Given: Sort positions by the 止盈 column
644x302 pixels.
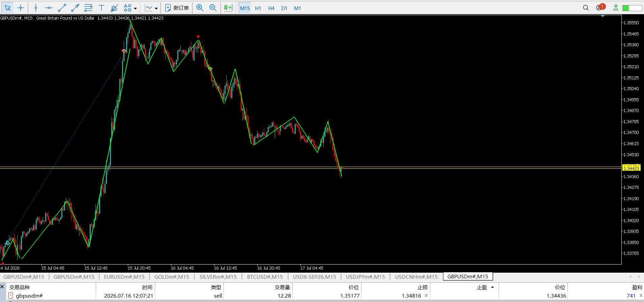Looking at the screenshot, I should 481,287.
